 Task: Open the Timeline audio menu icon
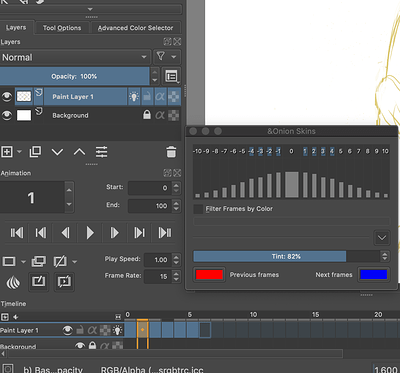click(x=15, y=317)
